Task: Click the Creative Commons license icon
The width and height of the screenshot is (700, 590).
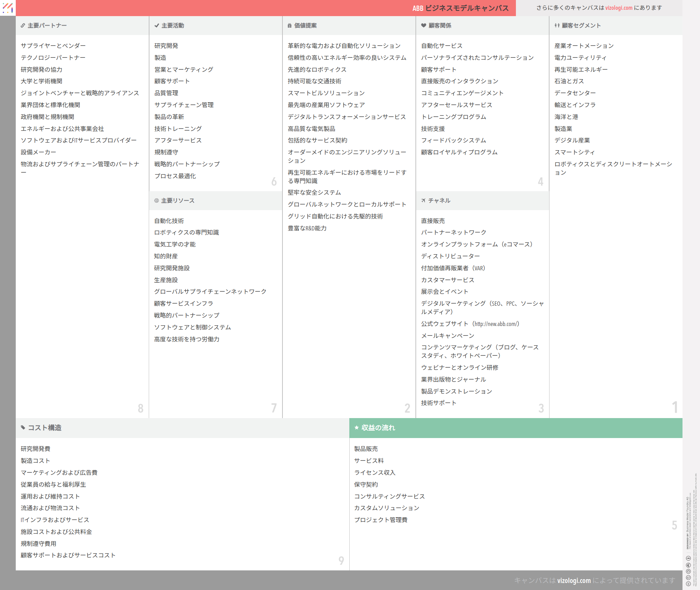Action: (688, 583)
